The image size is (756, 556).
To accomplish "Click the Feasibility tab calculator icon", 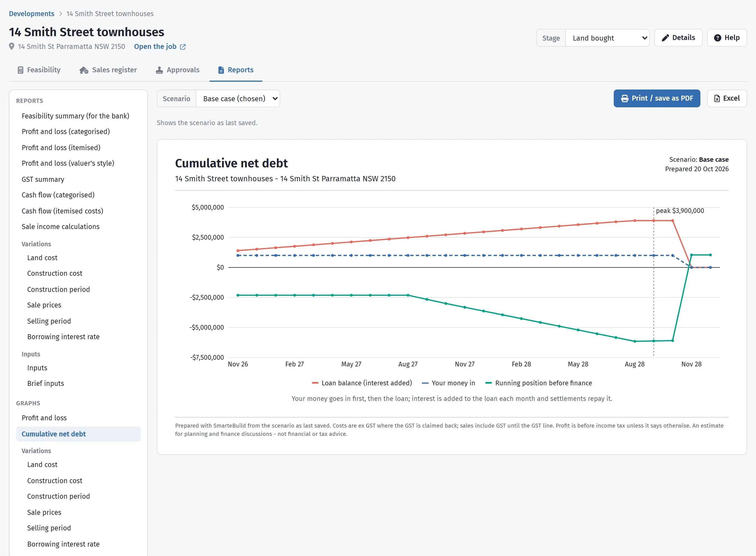I will coord(21,70).
